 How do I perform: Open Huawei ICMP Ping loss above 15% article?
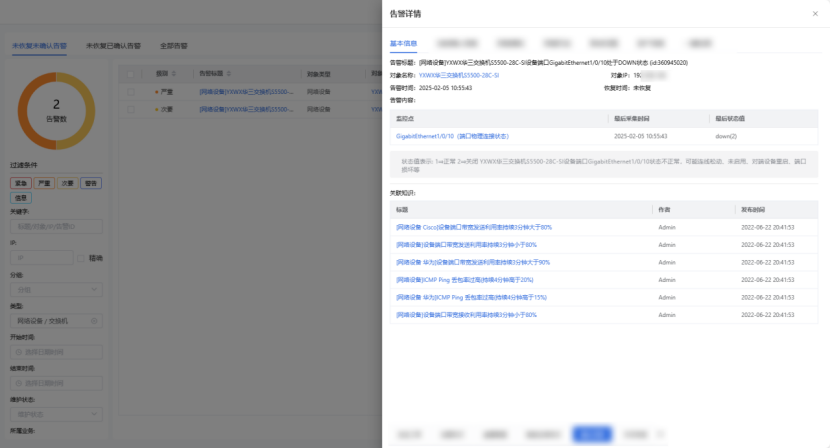pyautogui.click(x=469, y=297)
